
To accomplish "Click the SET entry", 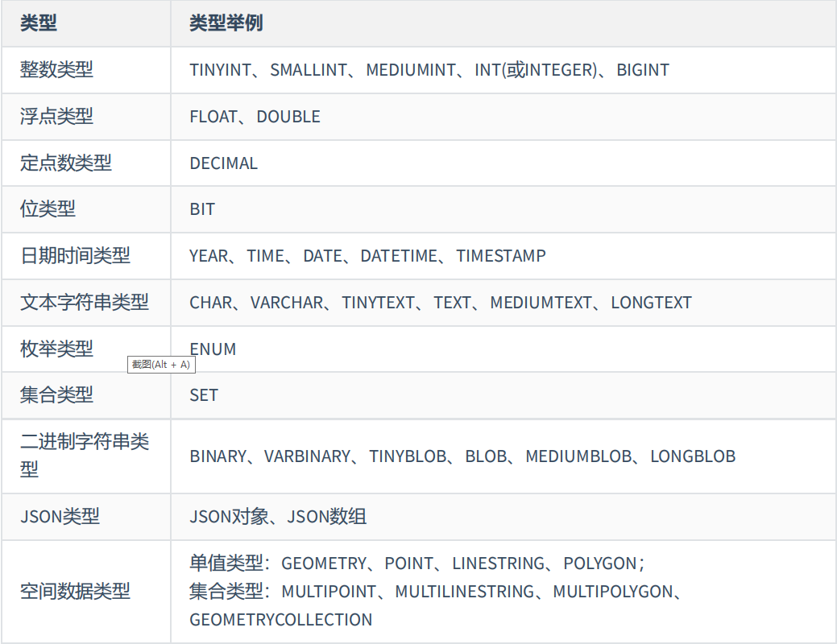I will [204, 395].
